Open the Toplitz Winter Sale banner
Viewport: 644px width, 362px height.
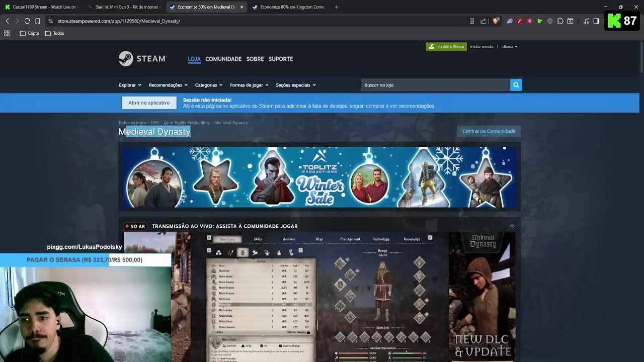319,177
